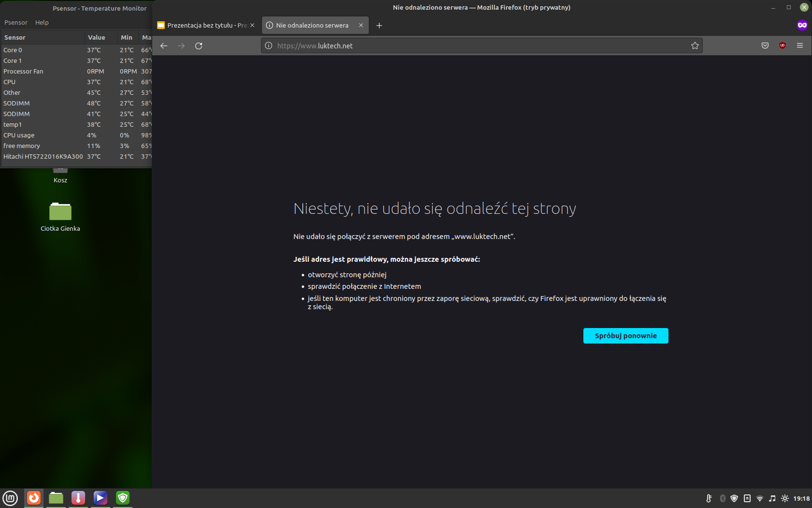Click the address bar with luktech.net URL
This screenshot has width=812, height=508.
[x=478, y=46]
